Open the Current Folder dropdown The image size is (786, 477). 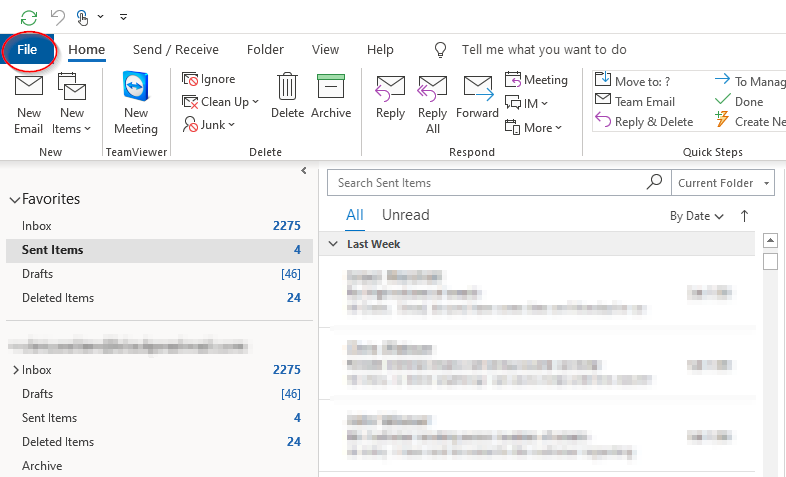[x=724, y=183]
